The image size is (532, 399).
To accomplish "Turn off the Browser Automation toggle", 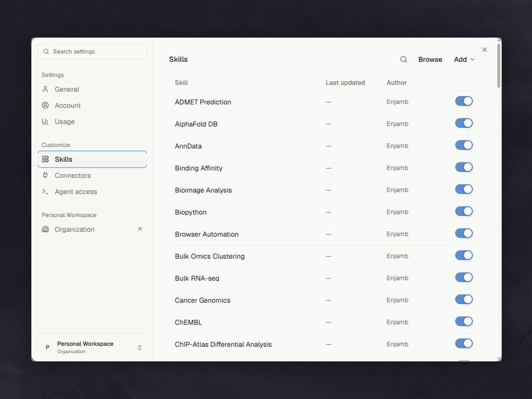I will click(464, 233).
